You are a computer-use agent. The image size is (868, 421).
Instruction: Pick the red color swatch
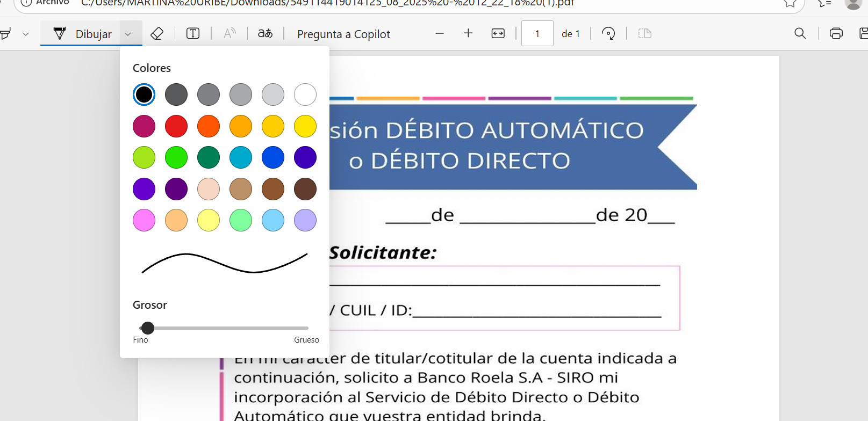(176, 126)
